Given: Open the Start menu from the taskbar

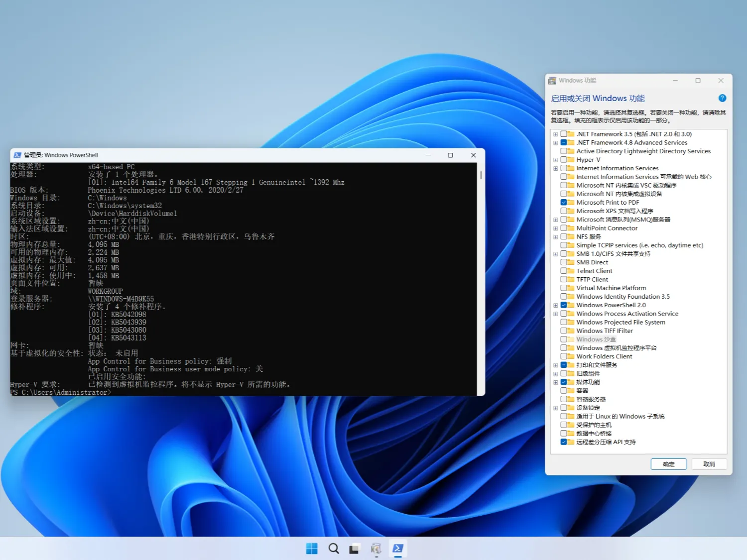Looking at the screenshot, I should coord(312,548).
